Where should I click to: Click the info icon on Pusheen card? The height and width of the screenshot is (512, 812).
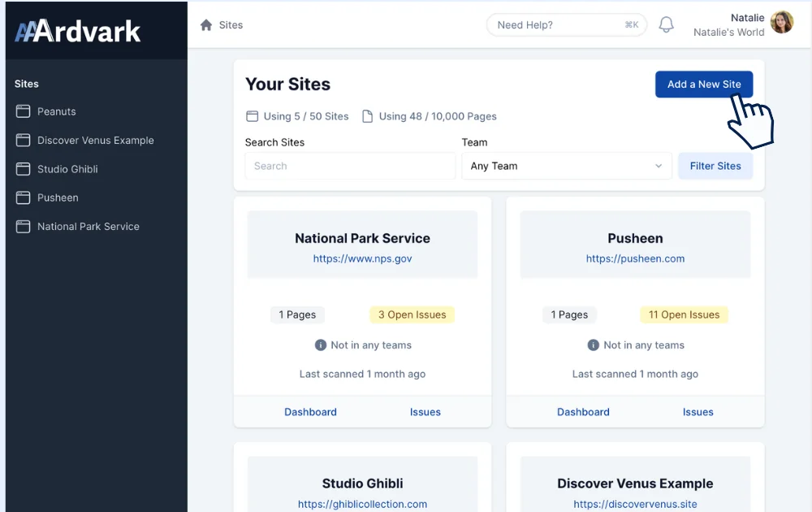point(594,345)
